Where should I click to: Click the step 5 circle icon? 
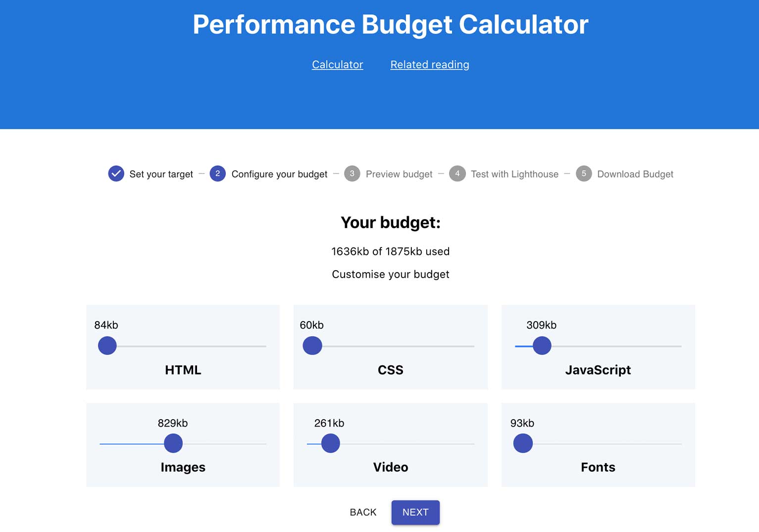tap(584, 174)
